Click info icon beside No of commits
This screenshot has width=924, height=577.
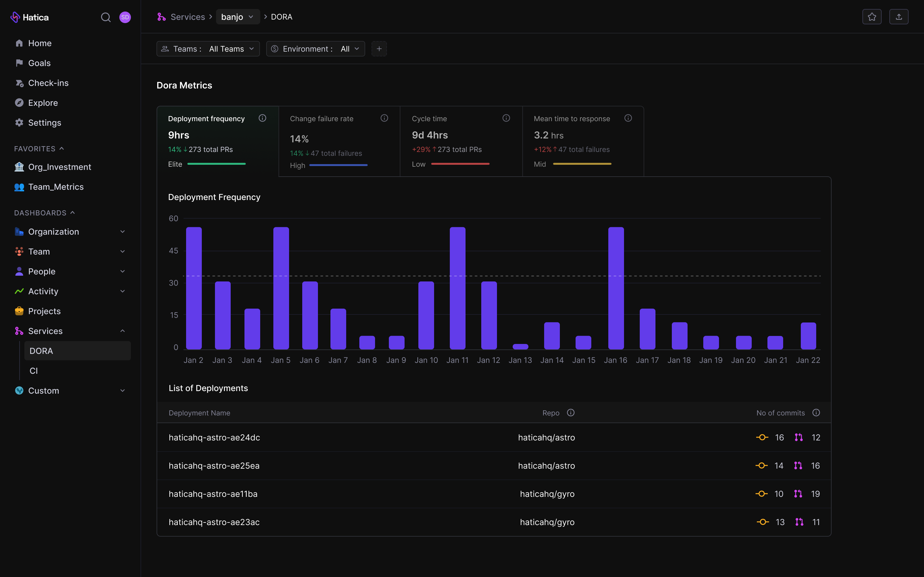tap(816, 413)
